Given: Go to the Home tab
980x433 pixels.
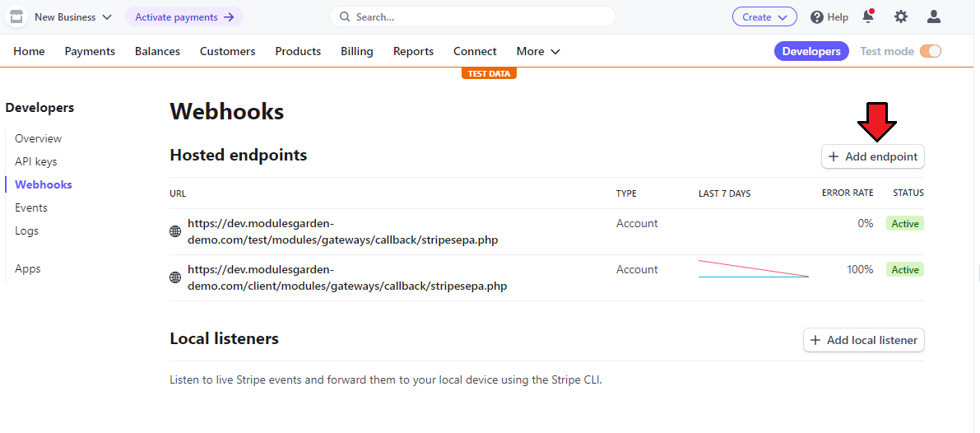Looking at the screenshot, I should [29, 51].
